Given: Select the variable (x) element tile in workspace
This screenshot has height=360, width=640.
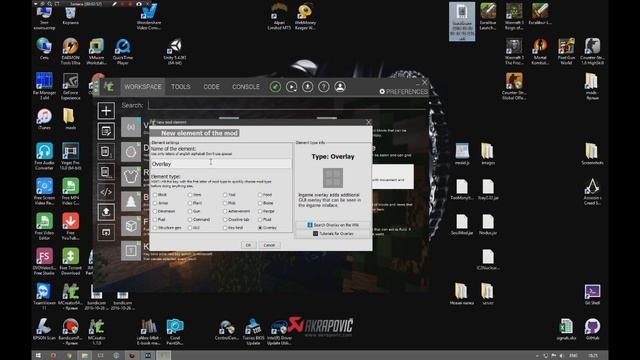Looking at the screenshot, I should (131, 127).
